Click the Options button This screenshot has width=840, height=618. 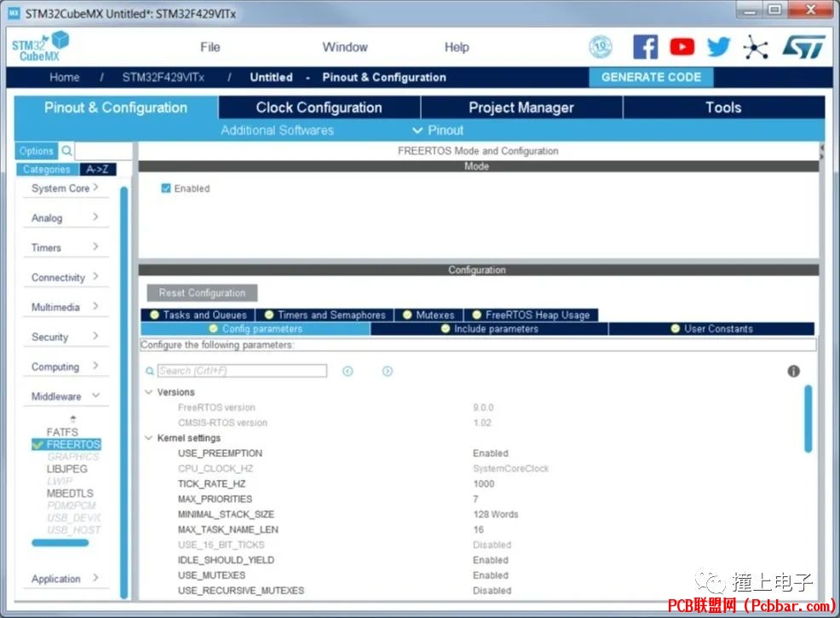tap(37, 151)
